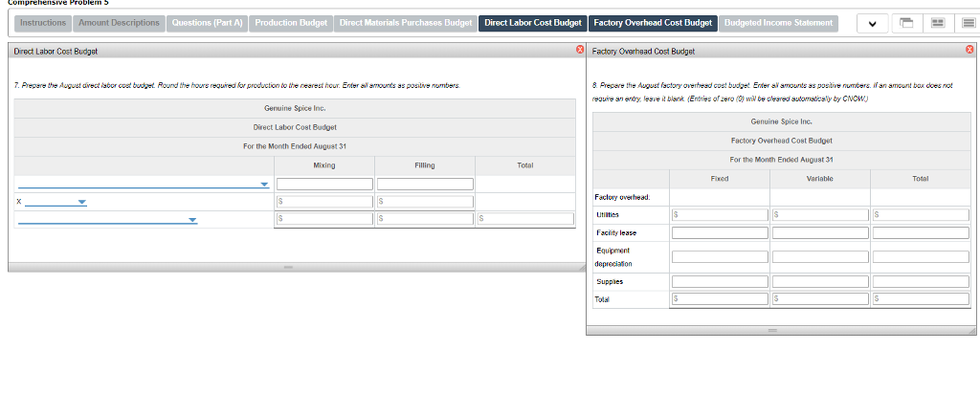The image size is (980, 394).
Task: Switch to the Production Budget tab
Action: coord(290,22)
